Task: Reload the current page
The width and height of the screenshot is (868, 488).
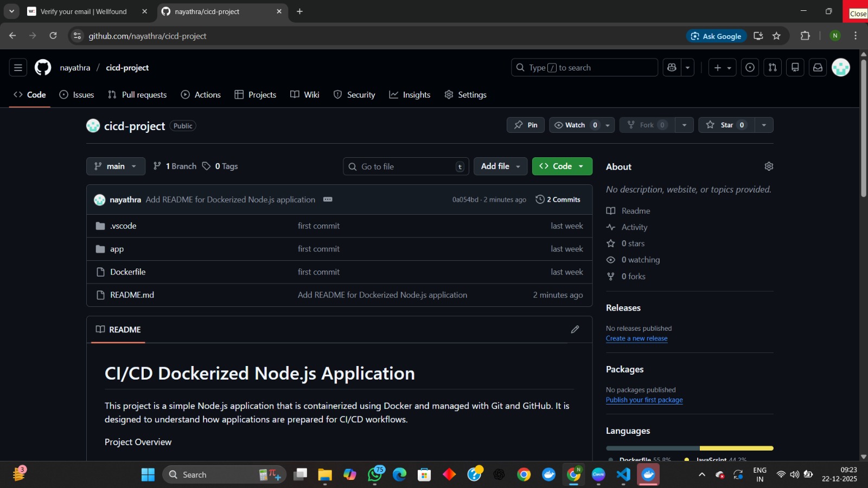Action: pos(53,36)
